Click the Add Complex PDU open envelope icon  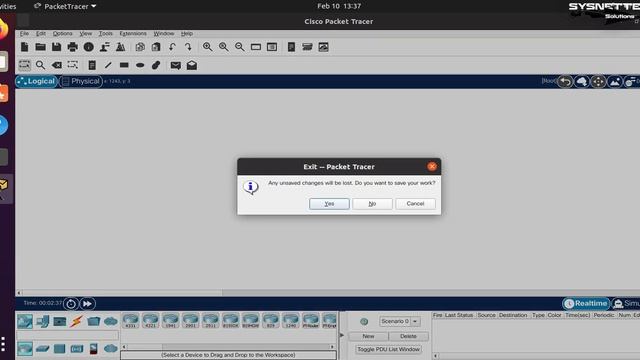(192, 65)
